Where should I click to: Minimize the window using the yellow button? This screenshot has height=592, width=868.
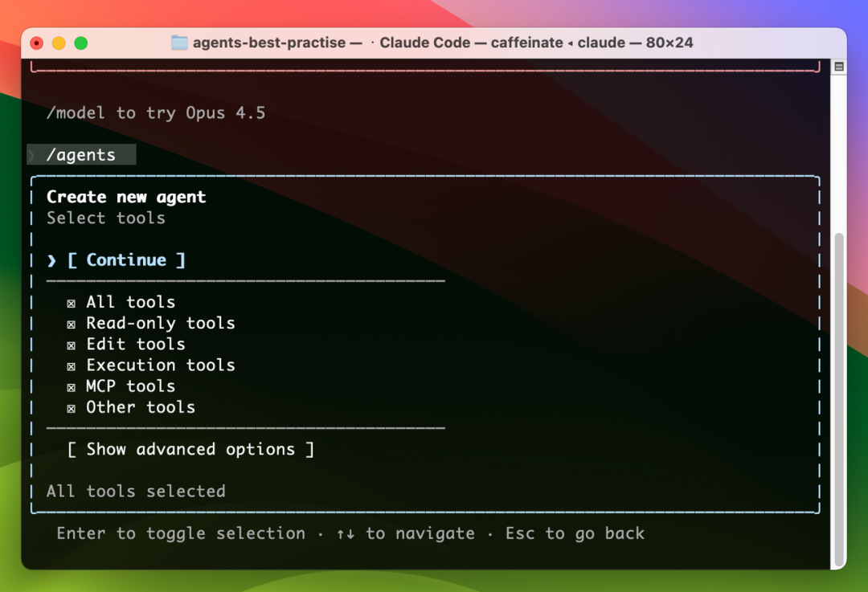coord(59,43)
